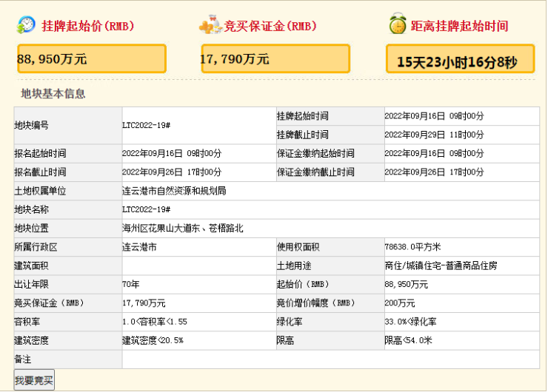Select the 17,790万元 deposit box
The image size is (548, 392).
tap(275, 58)
